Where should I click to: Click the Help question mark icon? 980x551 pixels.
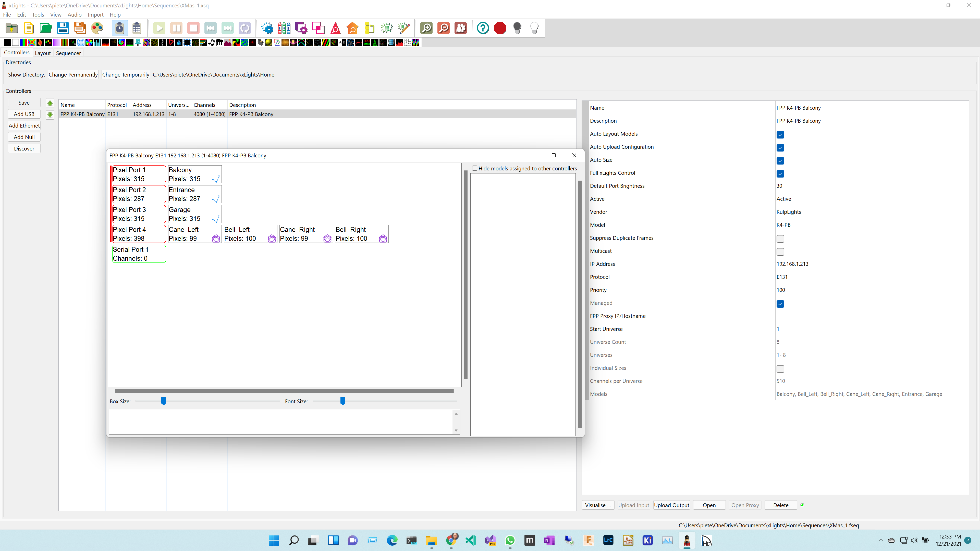pyautogui.click(x=483, y=28)
